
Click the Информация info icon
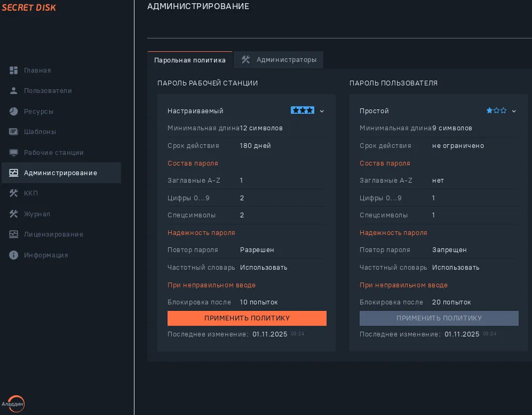(13, 255)
